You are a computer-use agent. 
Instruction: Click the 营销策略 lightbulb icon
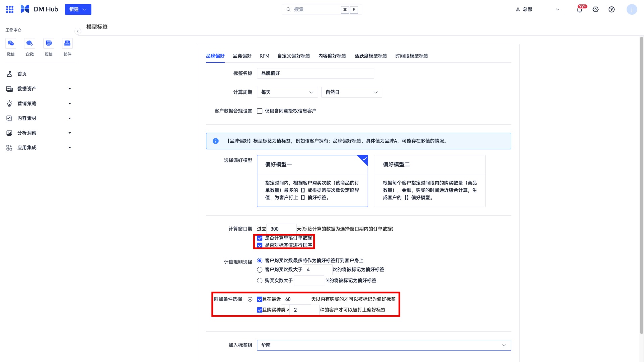click(9, 104)
